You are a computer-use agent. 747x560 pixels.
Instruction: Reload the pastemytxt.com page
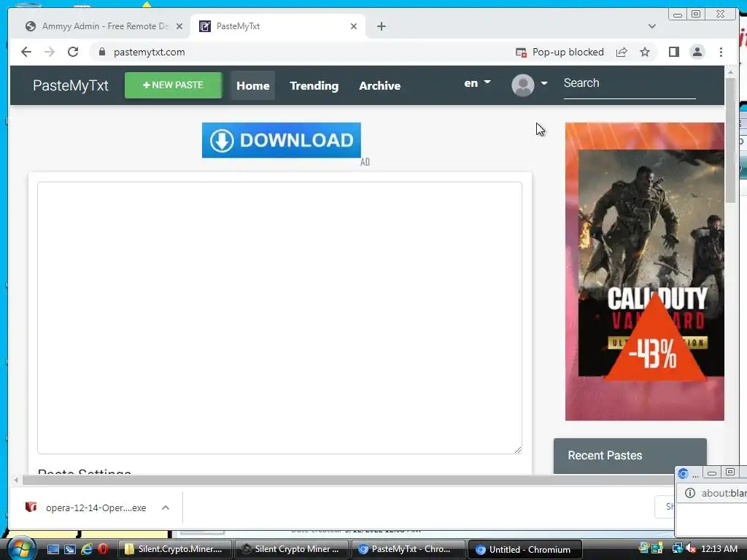[73, 52]
